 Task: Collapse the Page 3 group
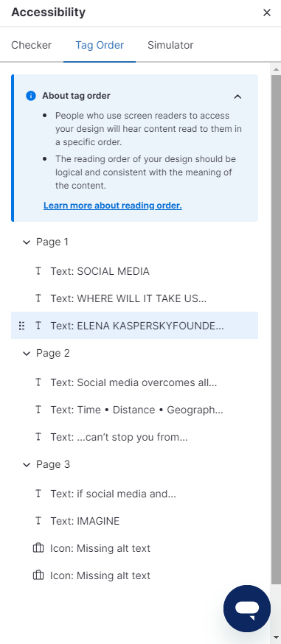pyautogui.click(x=27, y=465)
